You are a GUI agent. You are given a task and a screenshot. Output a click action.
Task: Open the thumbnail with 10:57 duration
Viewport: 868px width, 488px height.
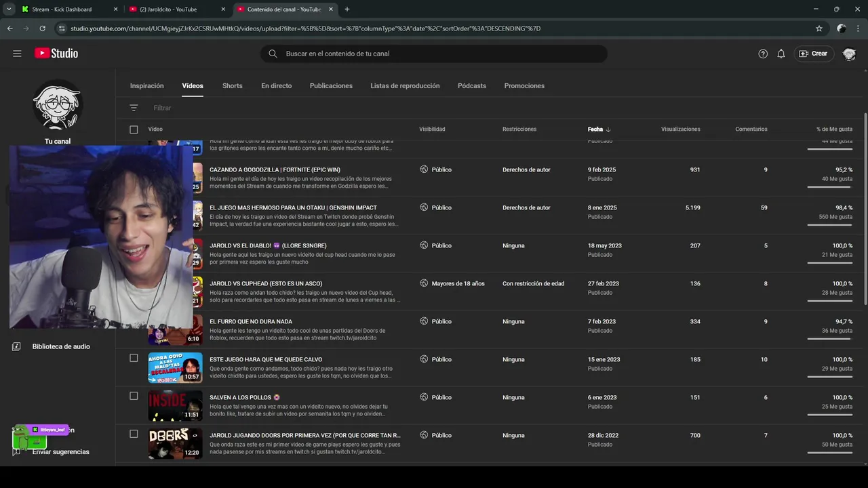[x=175, y=367]
